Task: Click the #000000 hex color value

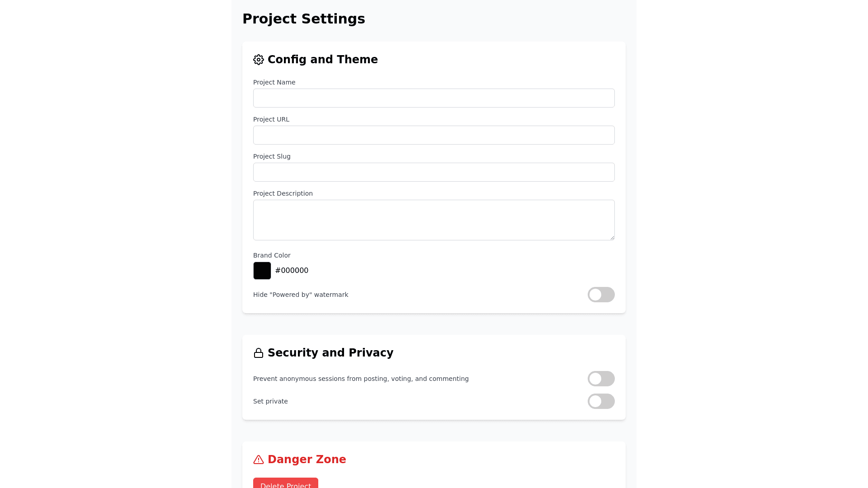Action: pos(292,271)
